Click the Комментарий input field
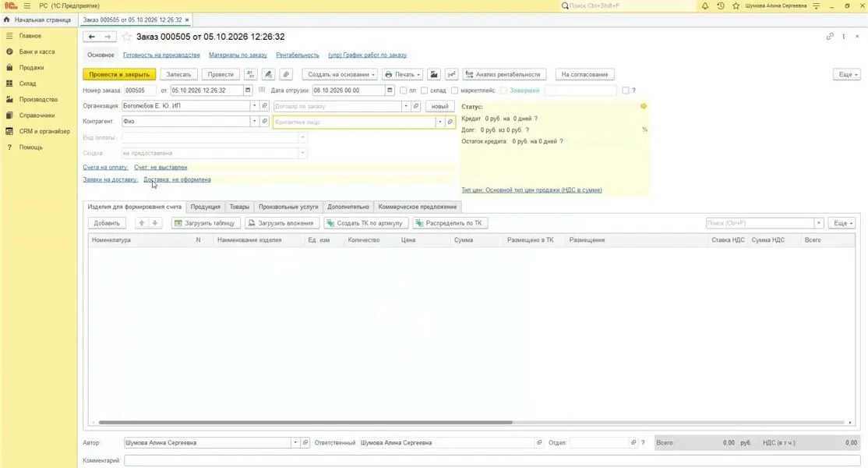 click(492, 460)
